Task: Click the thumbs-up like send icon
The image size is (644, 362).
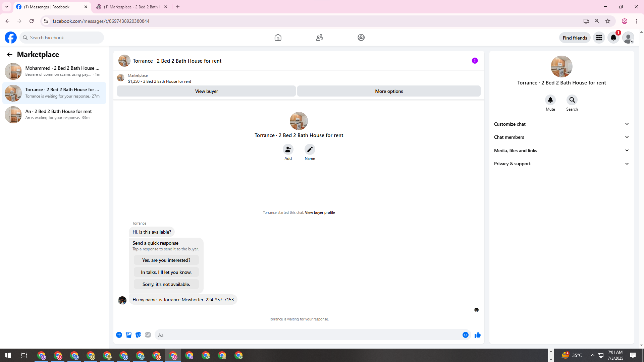Action: coord(477,335)
